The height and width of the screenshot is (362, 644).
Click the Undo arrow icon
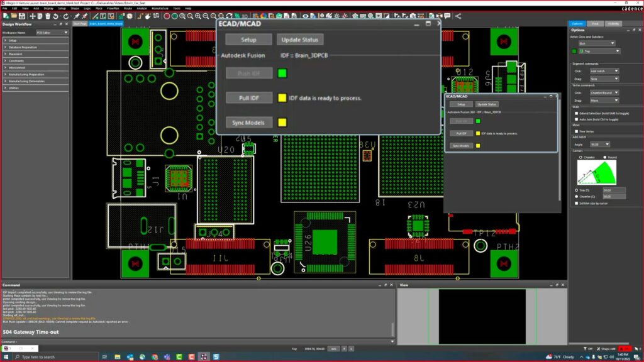[56, 16]
